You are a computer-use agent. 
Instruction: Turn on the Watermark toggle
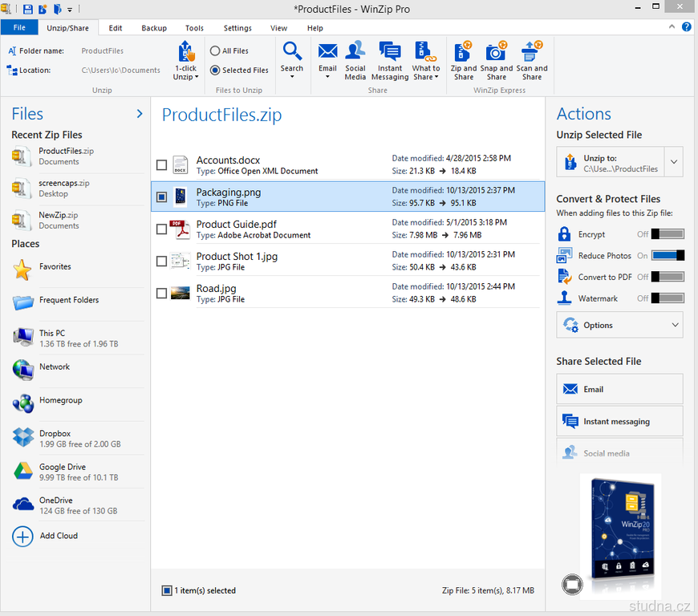tap(668, 298)
